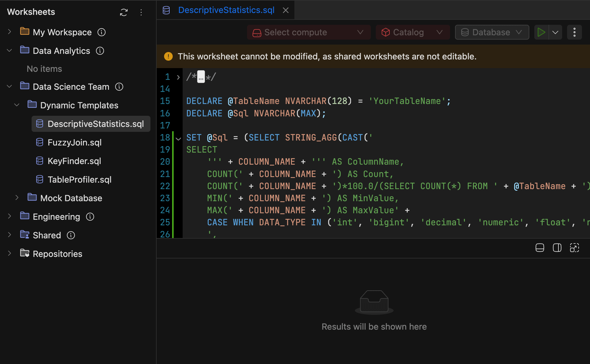The image size is (590, 364).
Task: Open Worksheets panel more options menu
Action: 141,12
